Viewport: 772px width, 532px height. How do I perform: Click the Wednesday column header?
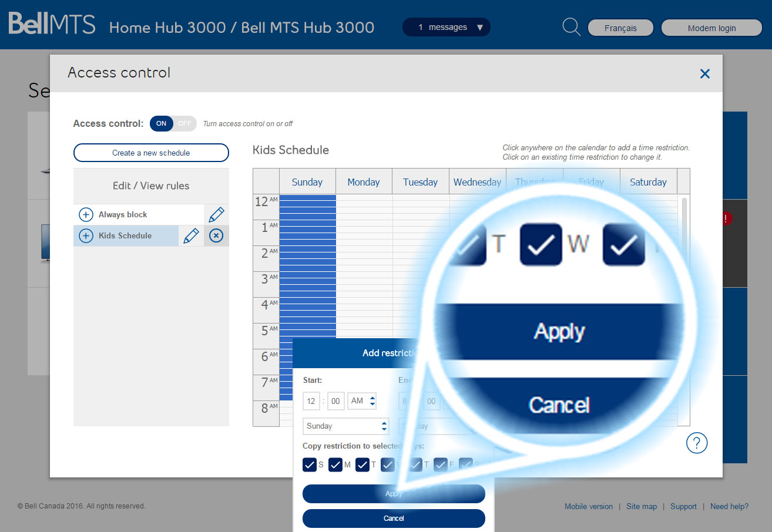click(477, 181)
